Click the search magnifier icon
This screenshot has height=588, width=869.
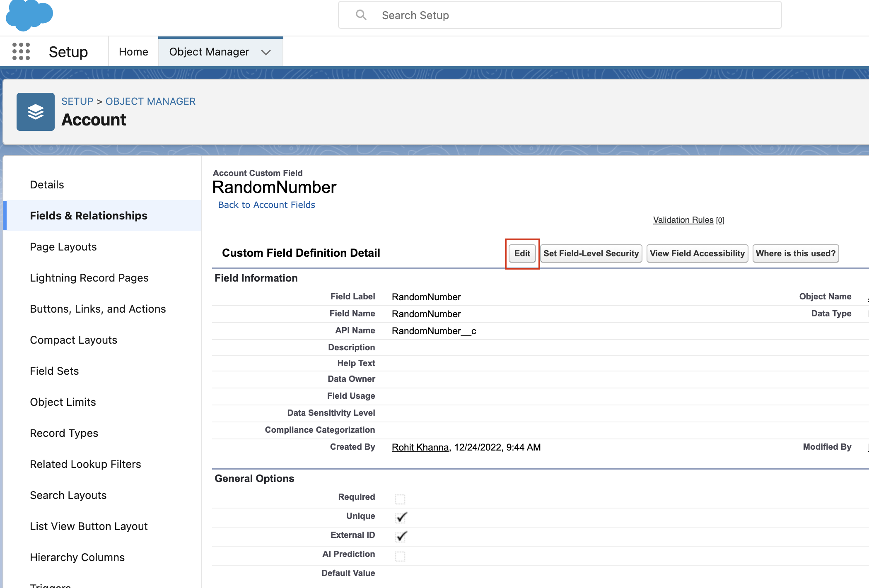coord(361,15)
